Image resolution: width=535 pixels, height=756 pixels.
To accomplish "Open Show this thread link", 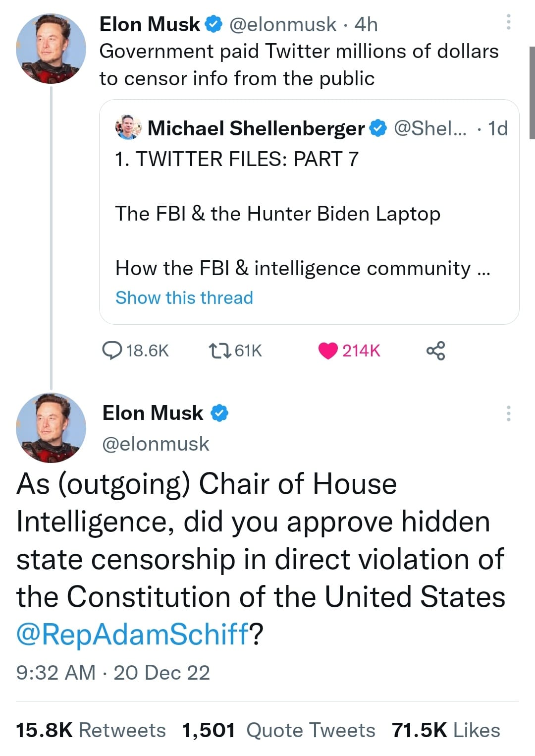I will 184,298.
